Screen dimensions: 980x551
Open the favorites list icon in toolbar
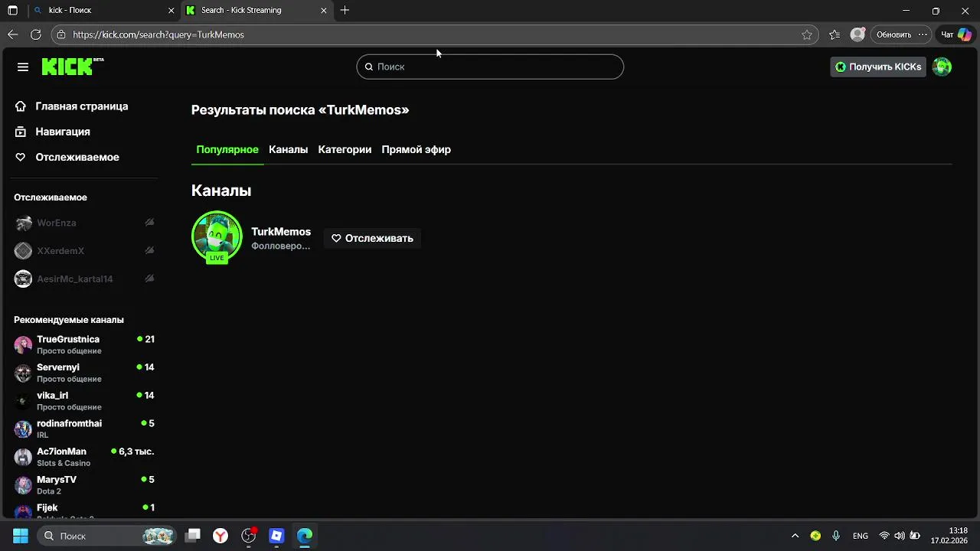tap(835, 34)
